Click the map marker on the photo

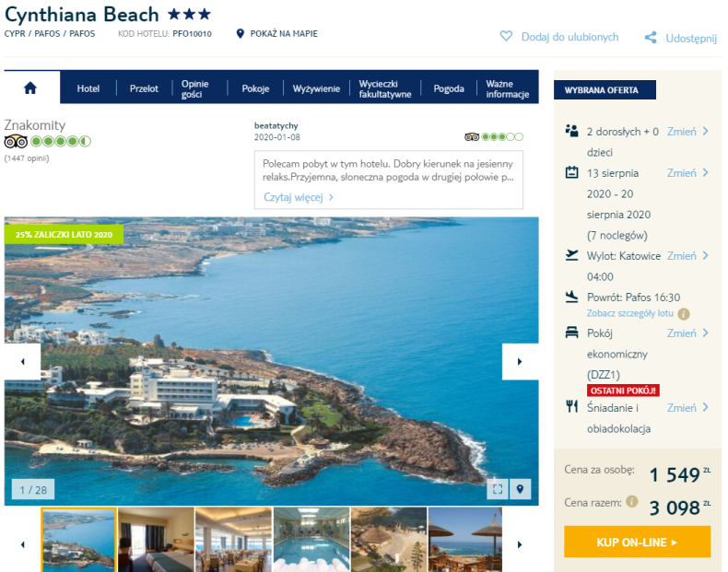click(x=520, y=489)
